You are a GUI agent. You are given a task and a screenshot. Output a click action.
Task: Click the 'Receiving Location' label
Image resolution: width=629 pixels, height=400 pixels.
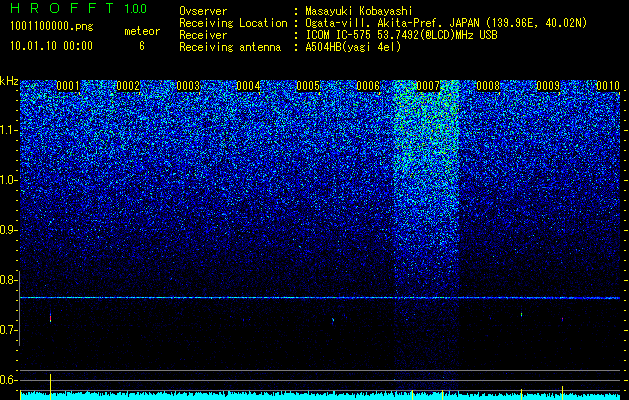[x=233, y=23]
